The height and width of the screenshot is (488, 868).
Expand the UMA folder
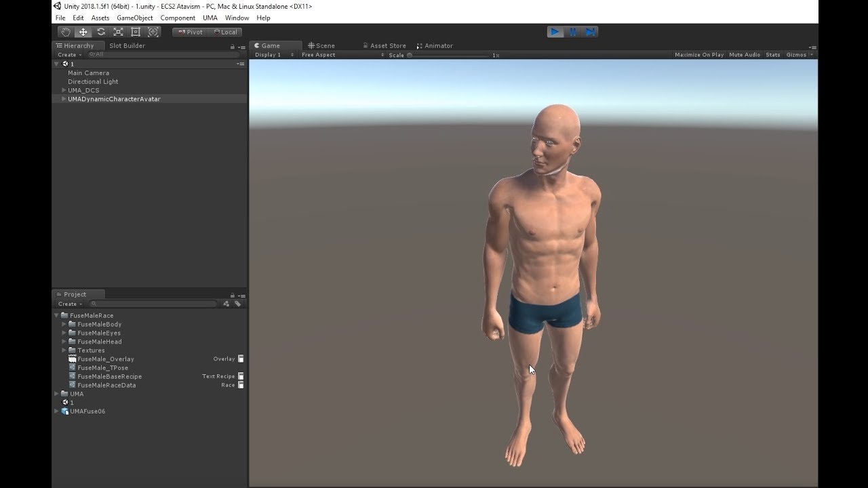(57, 394)
